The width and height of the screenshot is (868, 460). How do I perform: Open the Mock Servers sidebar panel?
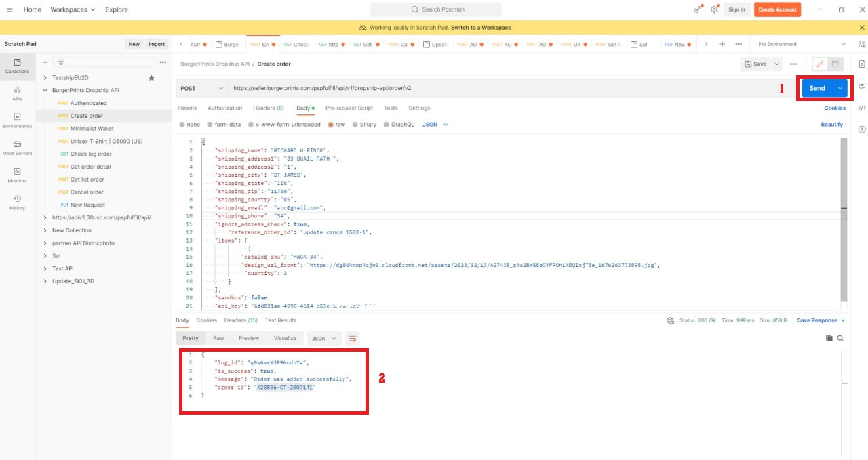(18, 148)
